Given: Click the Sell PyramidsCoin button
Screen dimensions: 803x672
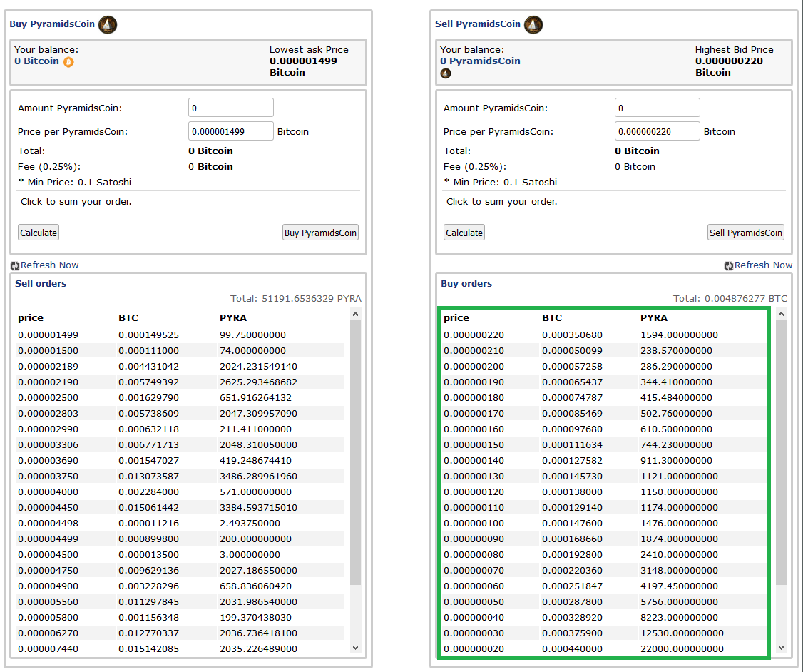Looking at the screenshot, I should [746, 233].
